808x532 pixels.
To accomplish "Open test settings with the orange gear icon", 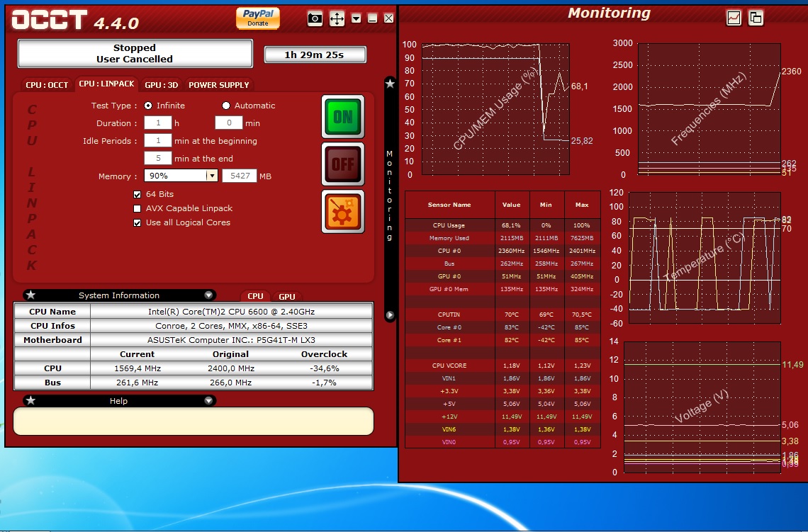I will [x=343, y=212].
